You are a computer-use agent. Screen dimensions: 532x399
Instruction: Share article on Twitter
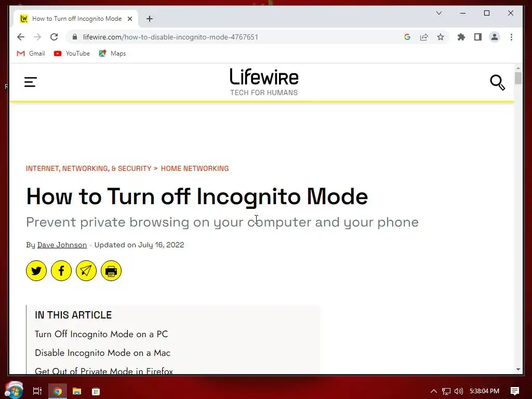[36, 271]
